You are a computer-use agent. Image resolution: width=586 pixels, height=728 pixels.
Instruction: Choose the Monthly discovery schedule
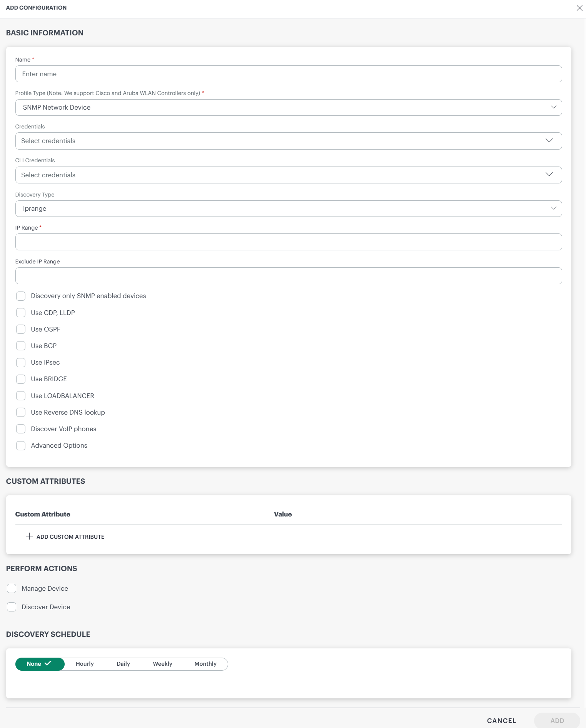pyautogui.click(x=205, y=664)
